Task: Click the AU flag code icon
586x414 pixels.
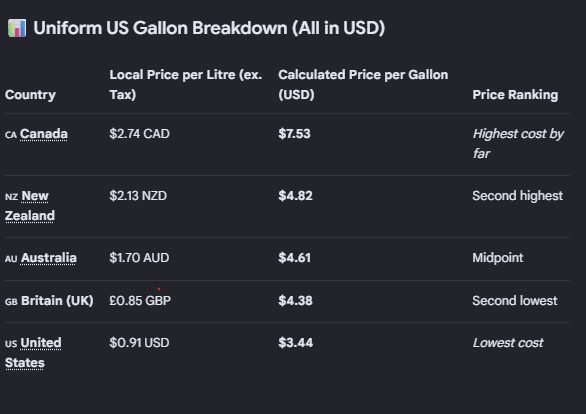Action: (11, 259)
